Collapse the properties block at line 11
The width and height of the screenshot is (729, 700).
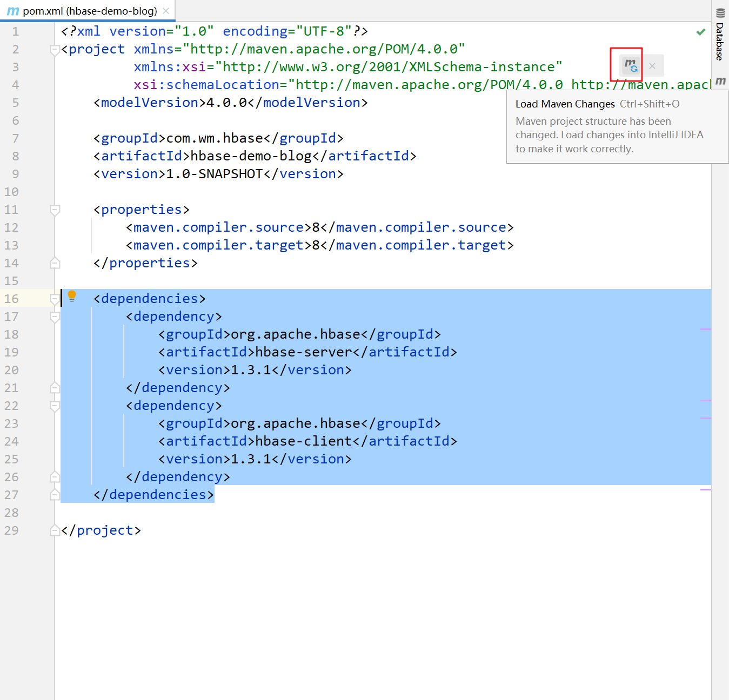[x=55, y=210]
